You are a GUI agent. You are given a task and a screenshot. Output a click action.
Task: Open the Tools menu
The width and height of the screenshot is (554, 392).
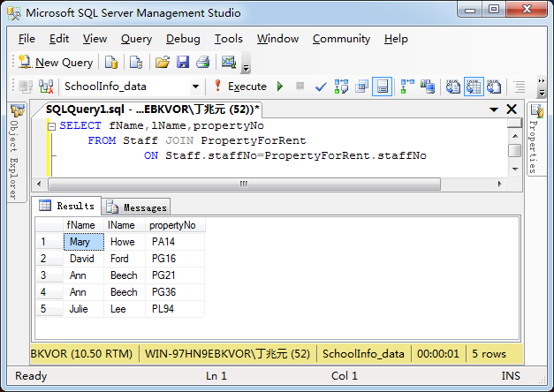point(229,39)
